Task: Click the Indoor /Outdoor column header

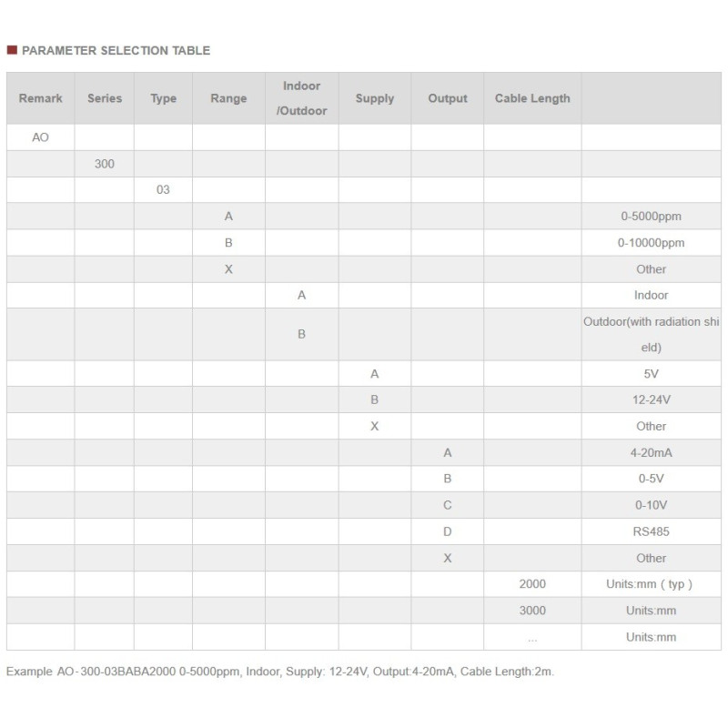Action: pyautogui.click(x=301, y=98)
